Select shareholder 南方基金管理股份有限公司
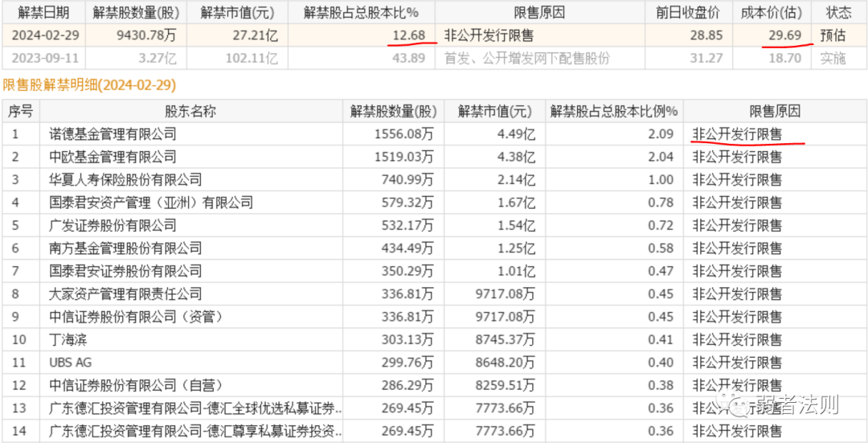Screen dimensions: 868x443 [x=125, y=248]
